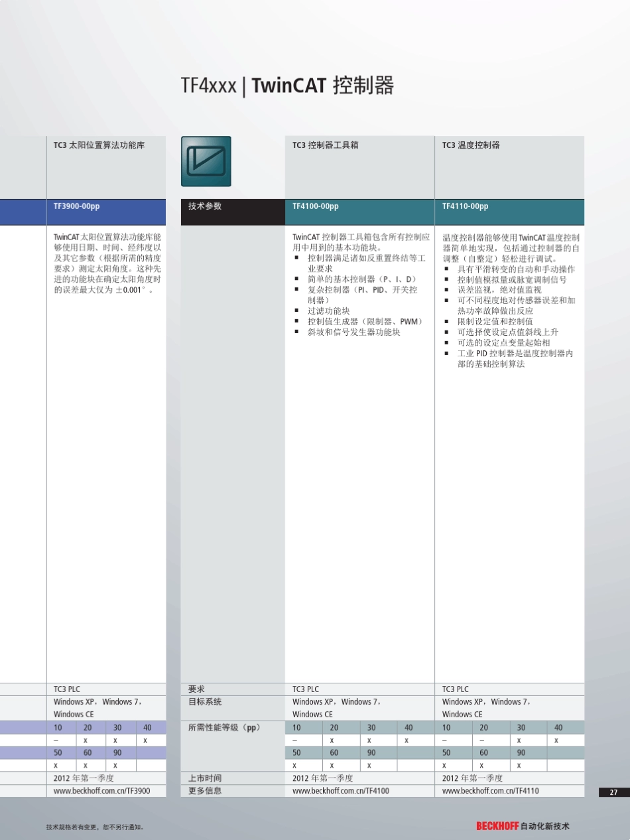Click the footer note 技术规格若有变更，恕不另行通知。
630x840 pixels.
96,827
